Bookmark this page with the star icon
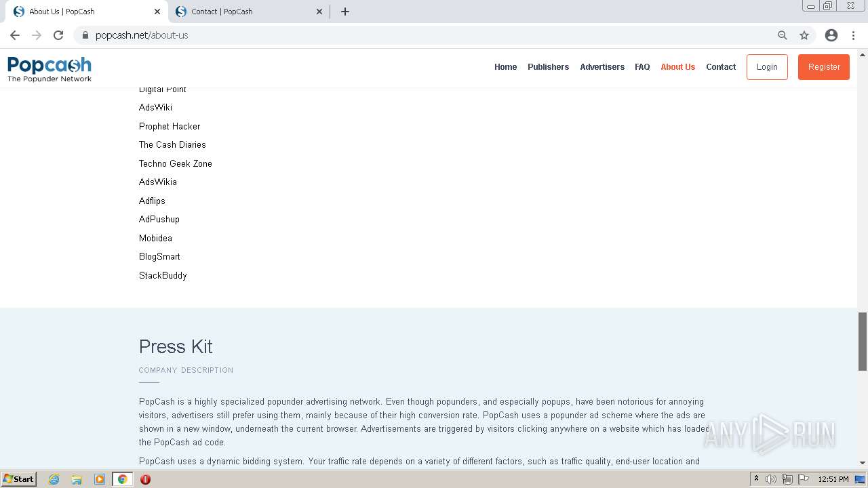 pyautogui.click(x=804, y=35)
